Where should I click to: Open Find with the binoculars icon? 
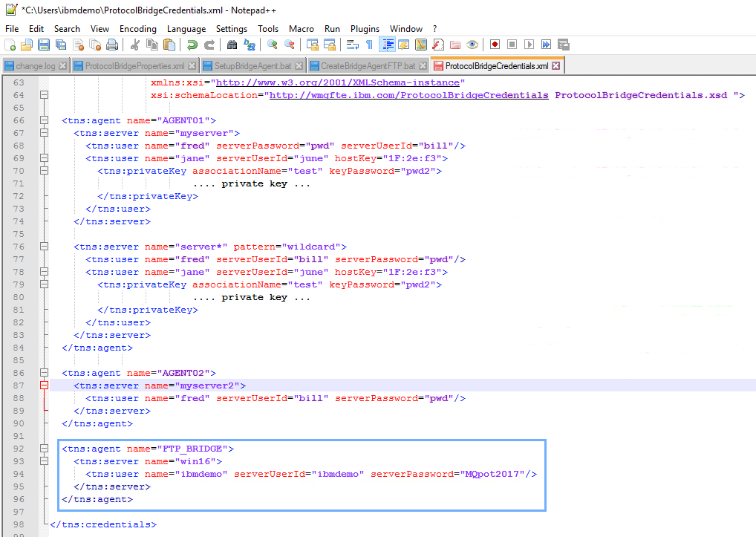tap(232, 45)
